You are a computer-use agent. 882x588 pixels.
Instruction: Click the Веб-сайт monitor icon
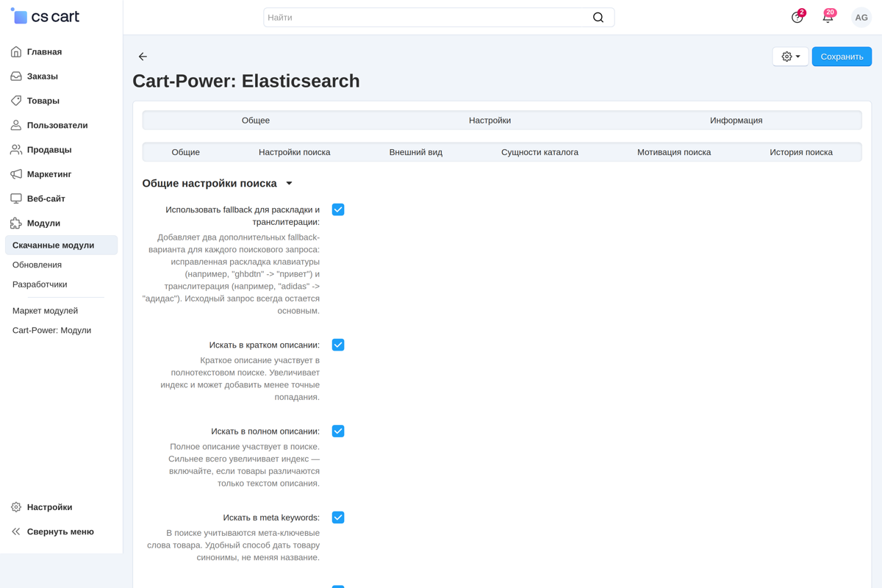point(16,198)
